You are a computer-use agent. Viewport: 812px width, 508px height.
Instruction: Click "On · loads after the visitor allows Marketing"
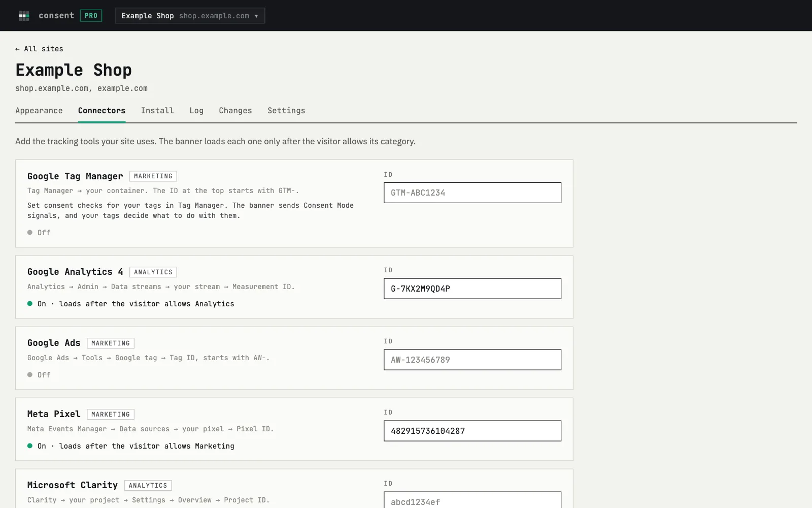(x=131, y=446)
